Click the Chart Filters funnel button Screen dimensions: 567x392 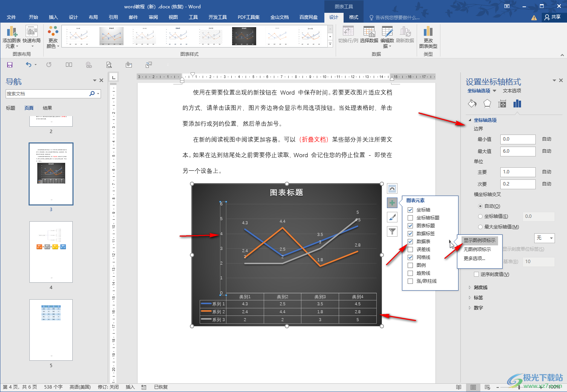pos(392,231)
